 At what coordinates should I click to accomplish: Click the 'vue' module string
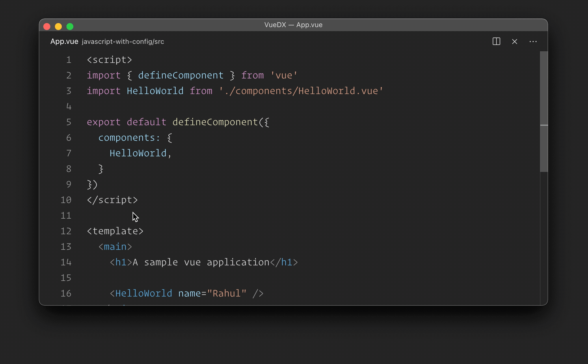click(284, 75)
